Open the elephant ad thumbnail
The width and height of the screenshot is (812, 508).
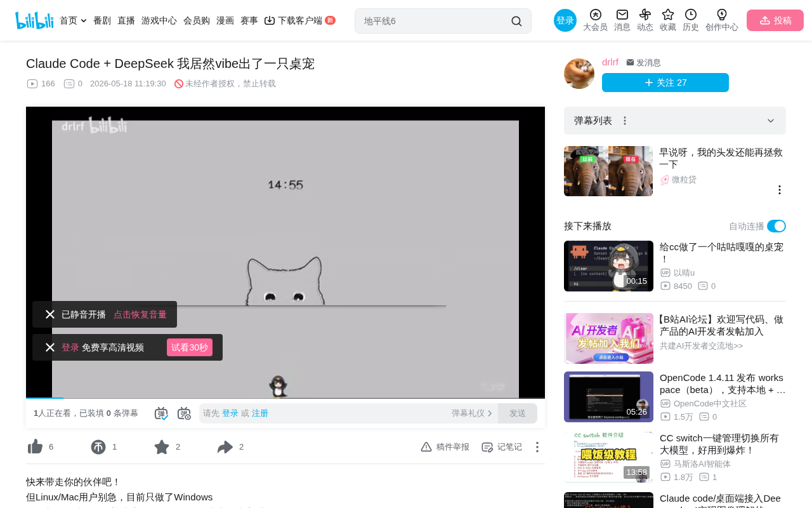pyautogui.click(x=608, y=171)
